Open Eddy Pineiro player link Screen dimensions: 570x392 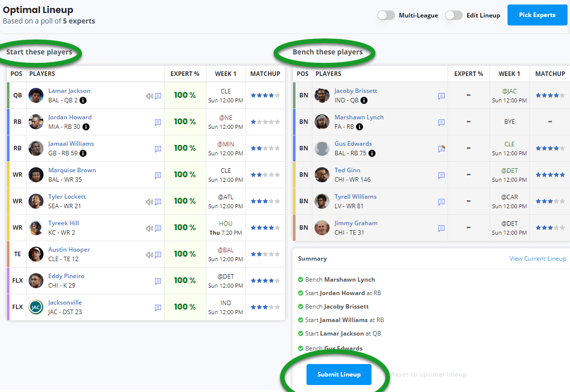(x=66, y=276)
